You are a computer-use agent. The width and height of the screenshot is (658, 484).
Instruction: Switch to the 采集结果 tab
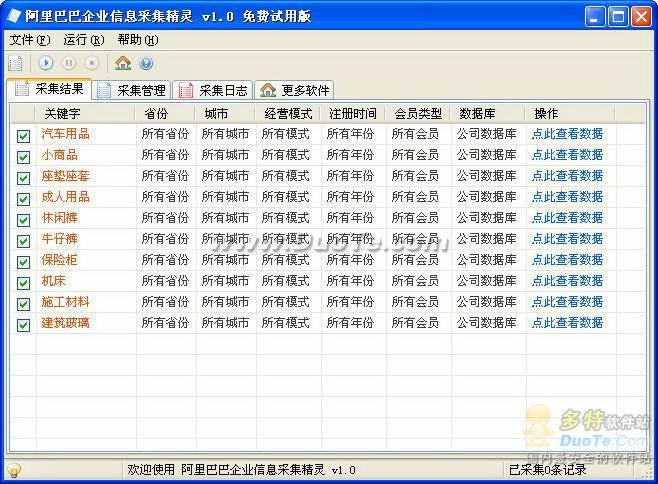50,89
